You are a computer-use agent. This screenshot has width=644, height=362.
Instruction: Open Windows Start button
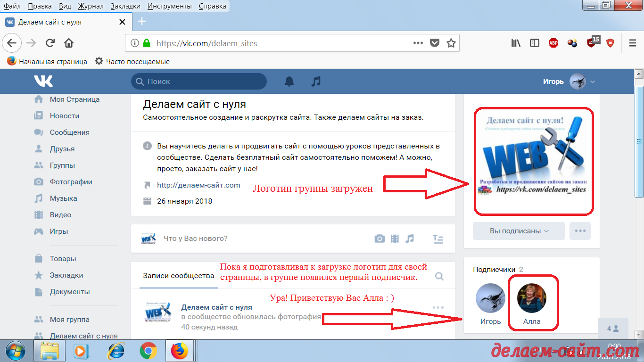pos(17,351)
